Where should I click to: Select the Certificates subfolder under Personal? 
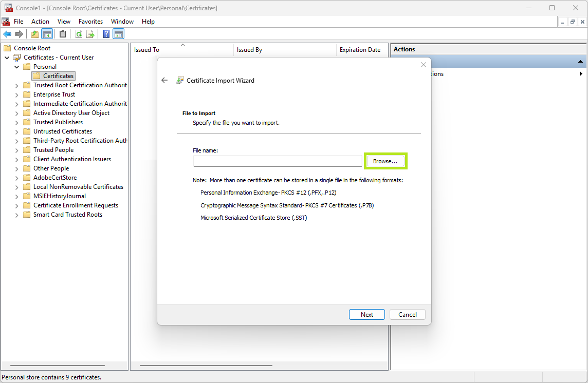point(54,76)
